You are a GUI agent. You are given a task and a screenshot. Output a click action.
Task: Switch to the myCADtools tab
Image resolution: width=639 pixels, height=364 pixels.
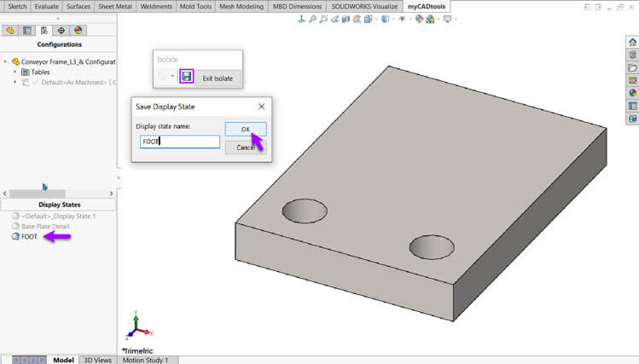(427, 7)
